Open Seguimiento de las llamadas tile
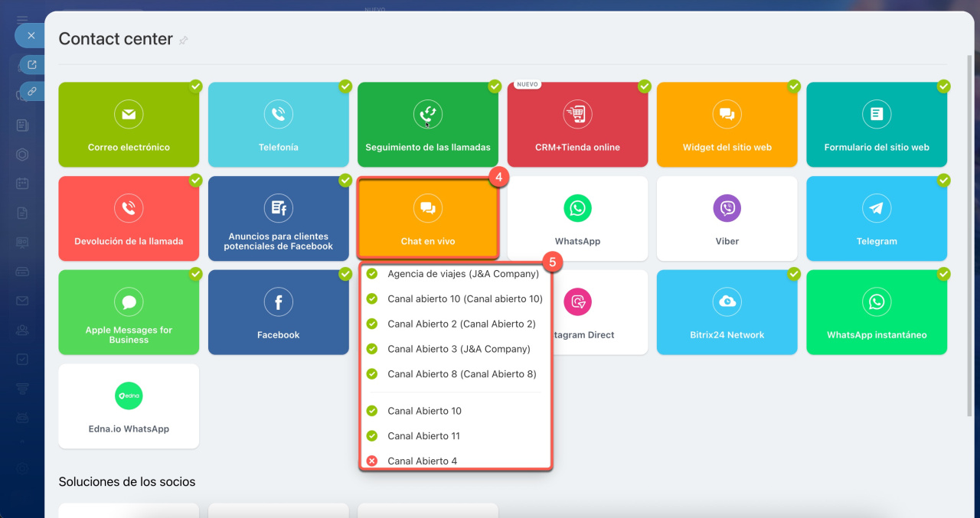 point(427,124)
